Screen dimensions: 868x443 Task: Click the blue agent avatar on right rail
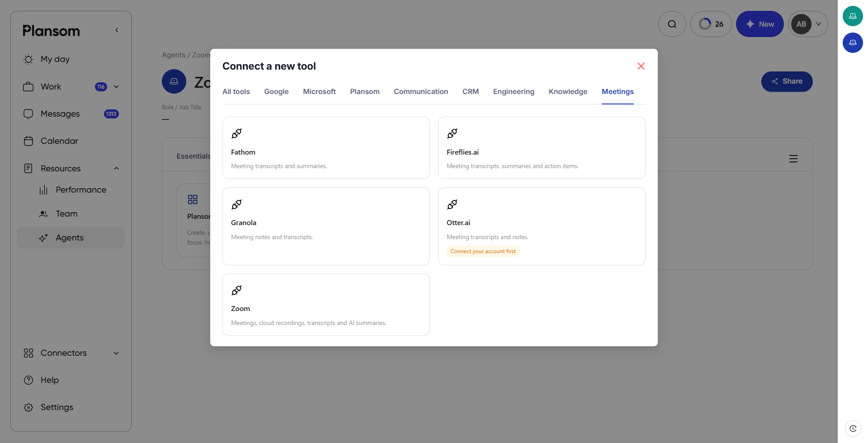tap(853, 42)
